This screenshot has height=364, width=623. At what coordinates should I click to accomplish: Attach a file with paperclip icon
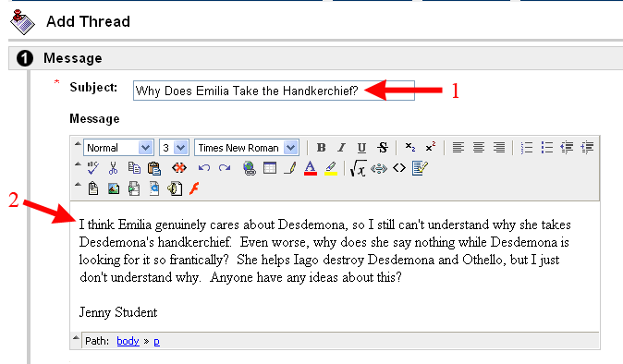(93, 188)
